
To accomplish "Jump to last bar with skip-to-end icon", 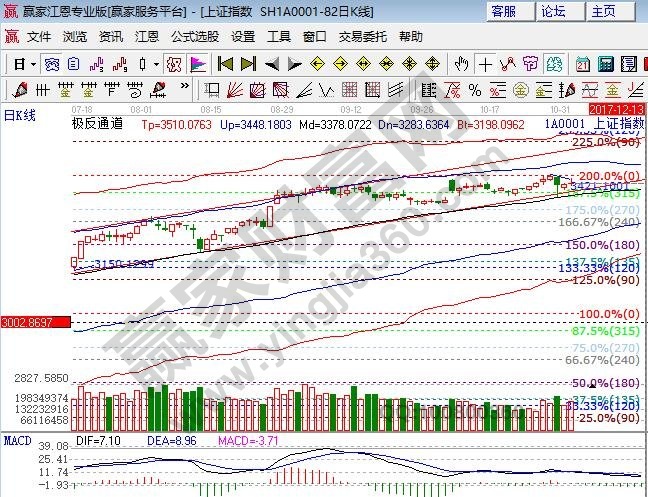I will [x=249, y=64].
